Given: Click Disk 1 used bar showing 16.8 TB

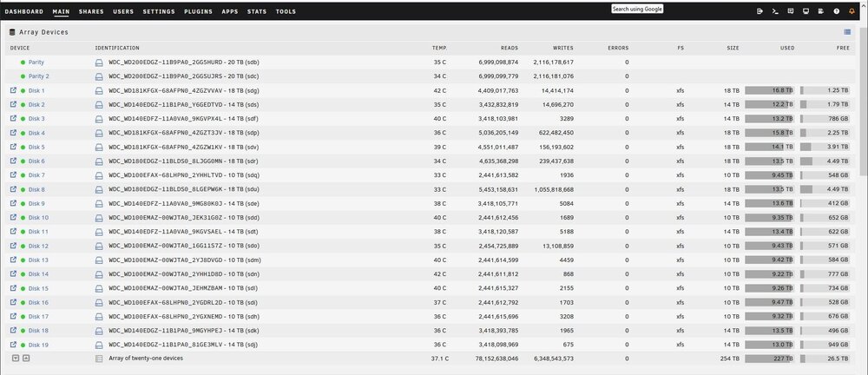Looking at the screenshot, I should coord(769,90).
